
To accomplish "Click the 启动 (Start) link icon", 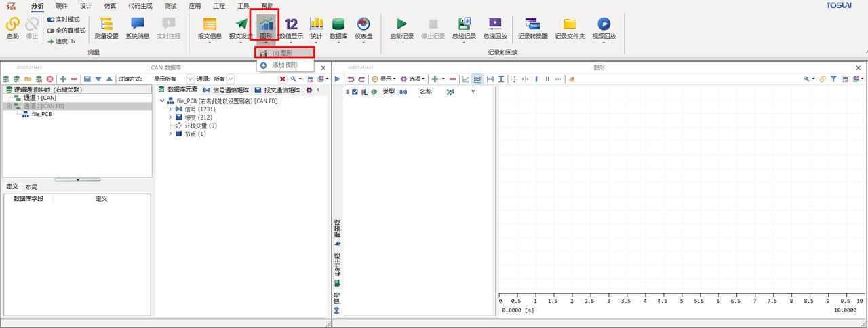I will pyautogui.click(x=12, y=25).
